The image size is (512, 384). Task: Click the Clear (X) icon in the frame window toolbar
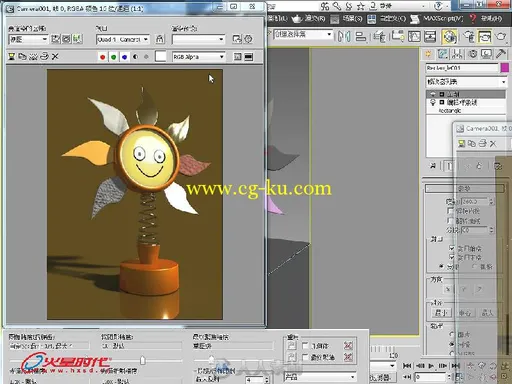coord(55,57)
